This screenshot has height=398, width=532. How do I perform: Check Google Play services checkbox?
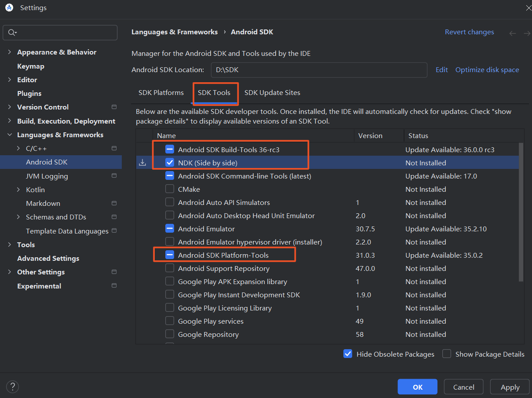coord(170,321)
